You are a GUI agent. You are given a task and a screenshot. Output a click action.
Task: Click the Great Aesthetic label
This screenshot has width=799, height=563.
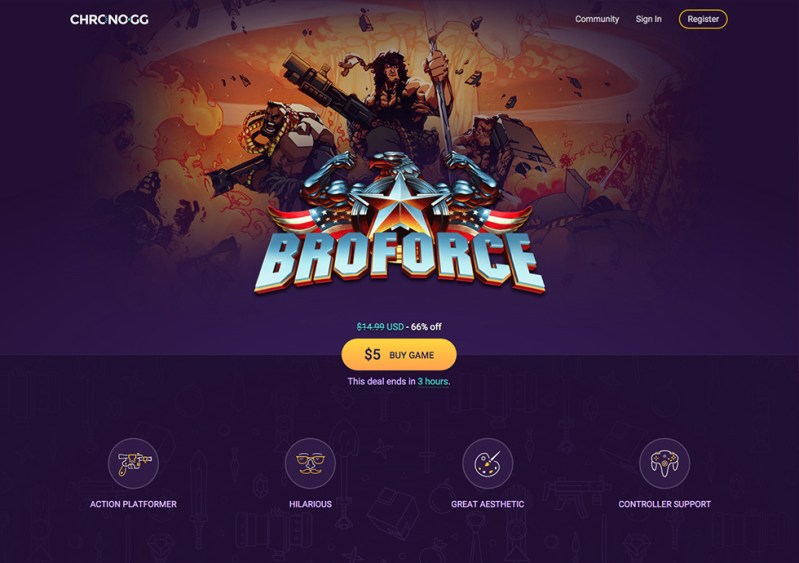point(487,504)
